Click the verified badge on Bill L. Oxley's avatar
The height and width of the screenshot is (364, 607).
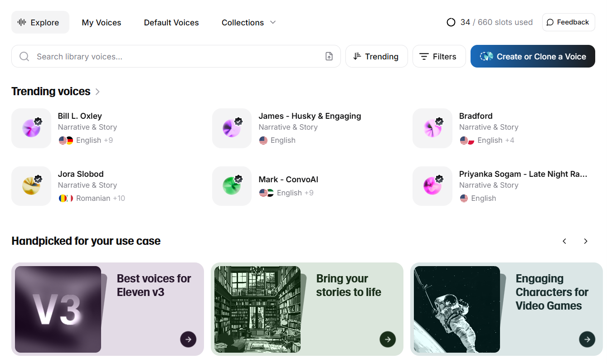[38, 121]
